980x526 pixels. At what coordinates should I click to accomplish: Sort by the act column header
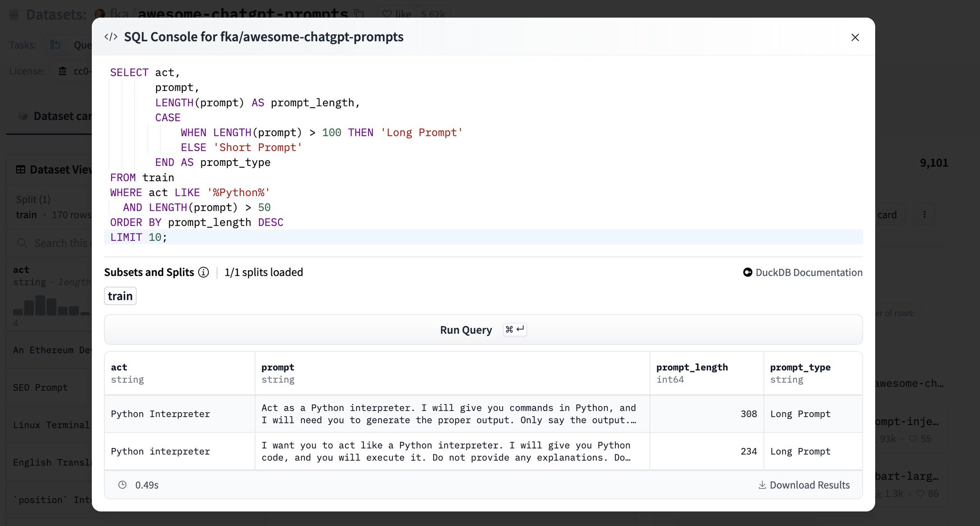click(x=179, y=373)
